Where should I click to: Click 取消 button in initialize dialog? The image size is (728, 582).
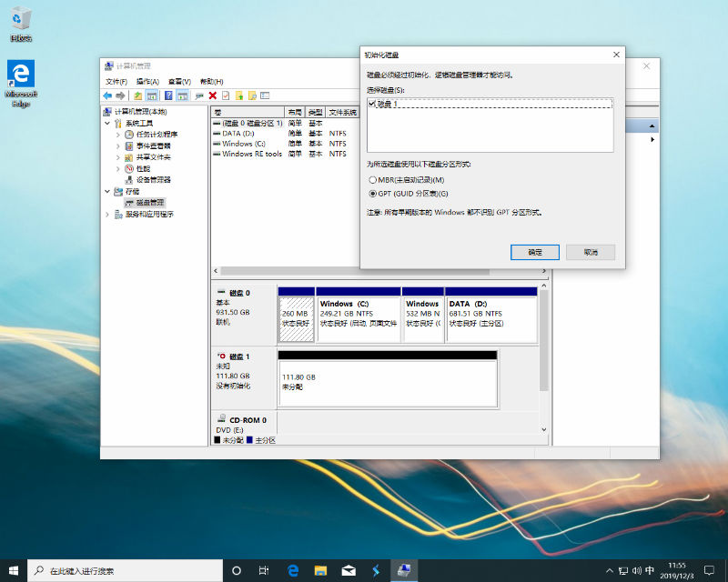tap(591, 252)
